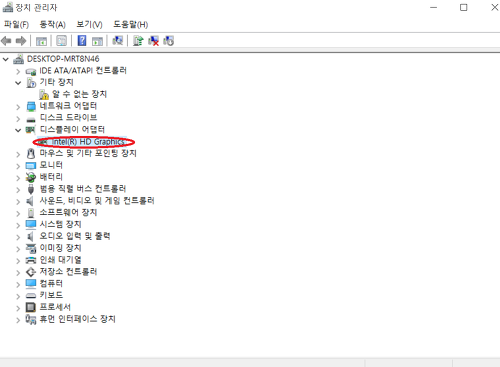This screenshot has width=500, height=367.
Task: Open the 도움말(H) menu
Action: pyautogui.click(x=131, y=24)
